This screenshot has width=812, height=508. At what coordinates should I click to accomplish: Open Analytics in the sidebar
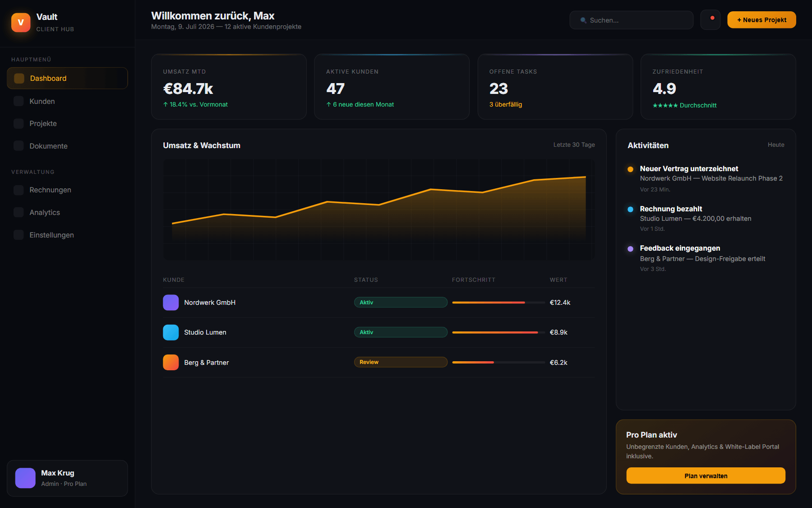point(67,212)
